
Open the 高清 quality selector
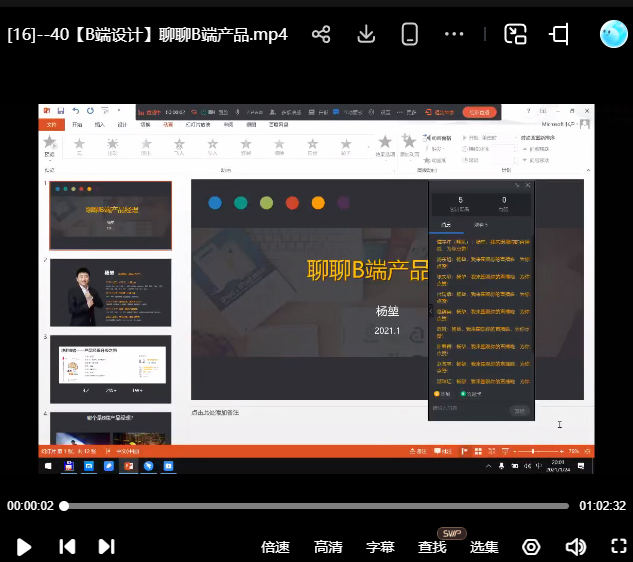click(328, 547)
